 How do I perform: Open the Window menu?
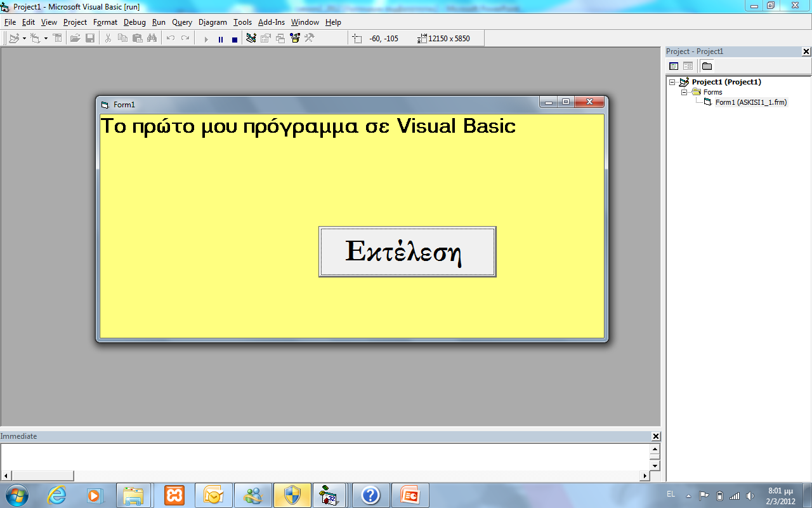305,22
